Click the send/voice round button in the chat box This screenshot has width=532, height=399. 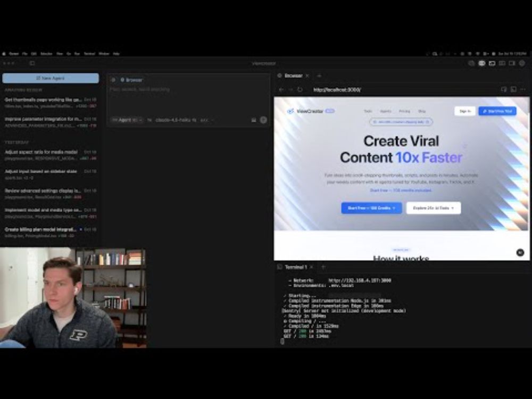tap(263, 120)
